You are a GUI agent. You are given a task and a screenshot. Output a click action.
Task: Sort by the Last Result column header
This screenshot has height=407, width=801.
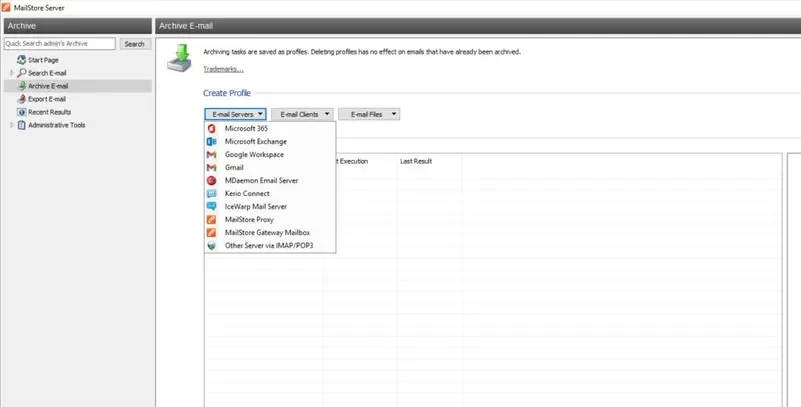tap(415, 160)
